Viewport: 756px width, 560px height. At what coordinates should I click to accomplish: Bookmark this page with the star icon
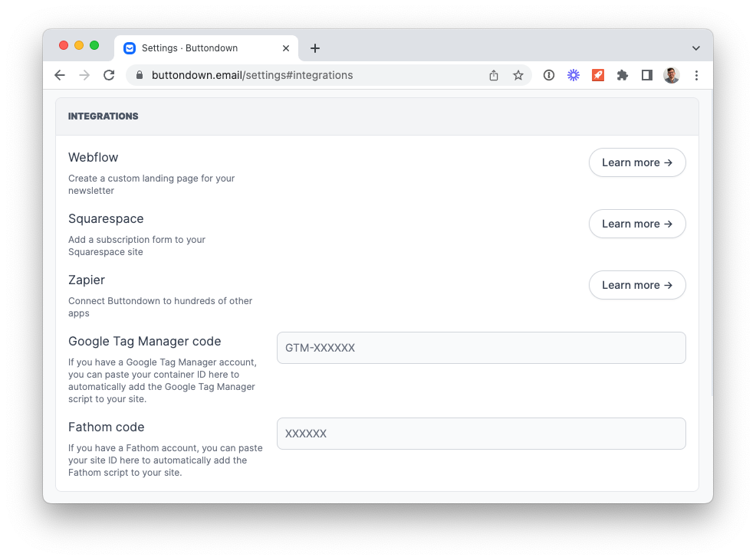point(518,75)
